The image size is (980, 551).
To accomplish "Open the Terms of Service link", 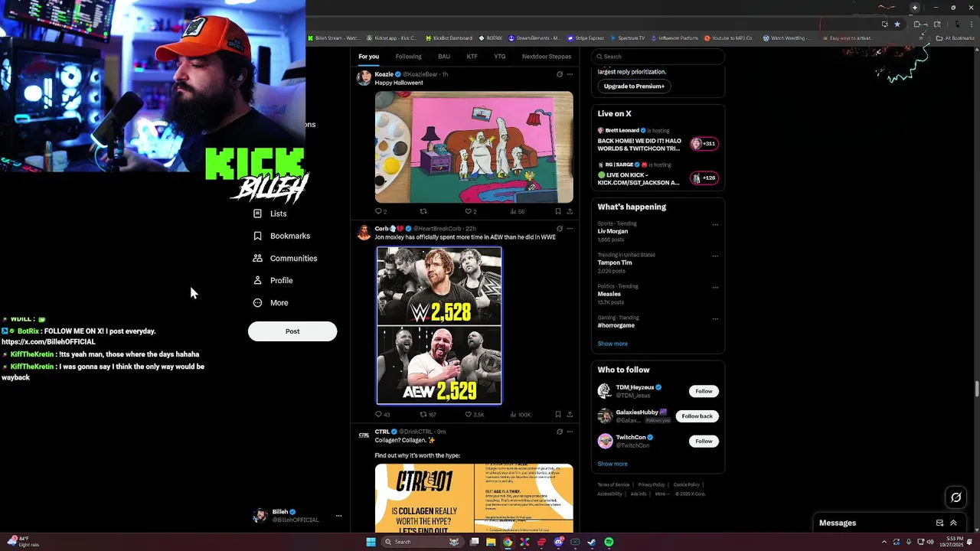I will [613, 484].
